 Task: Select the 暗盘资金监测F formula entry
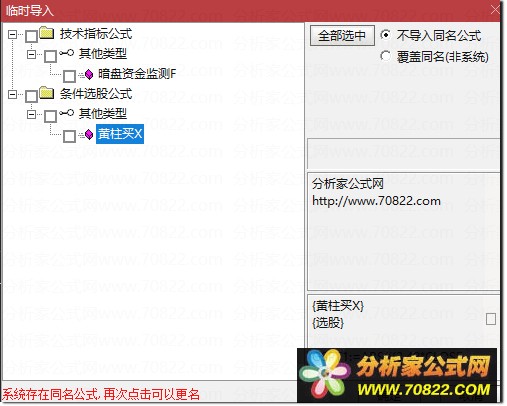137,74
